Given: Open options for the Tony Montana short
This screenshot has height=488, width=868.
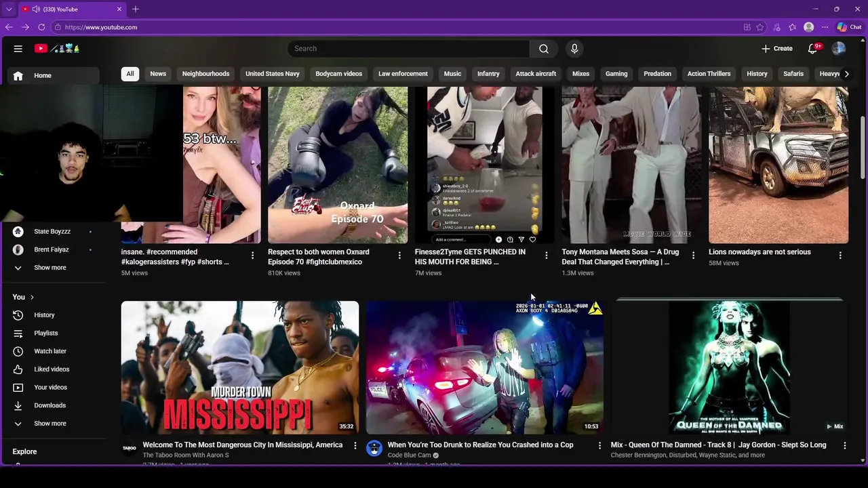Looking at the screenshot, I should click(693, 256).
